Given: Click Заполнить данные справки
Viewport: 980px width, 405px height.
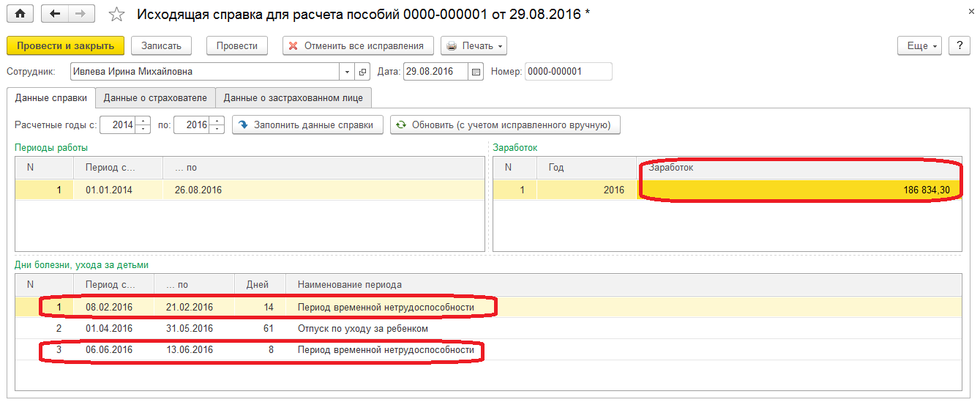Looking at the screenshot, I should point(308,125).
